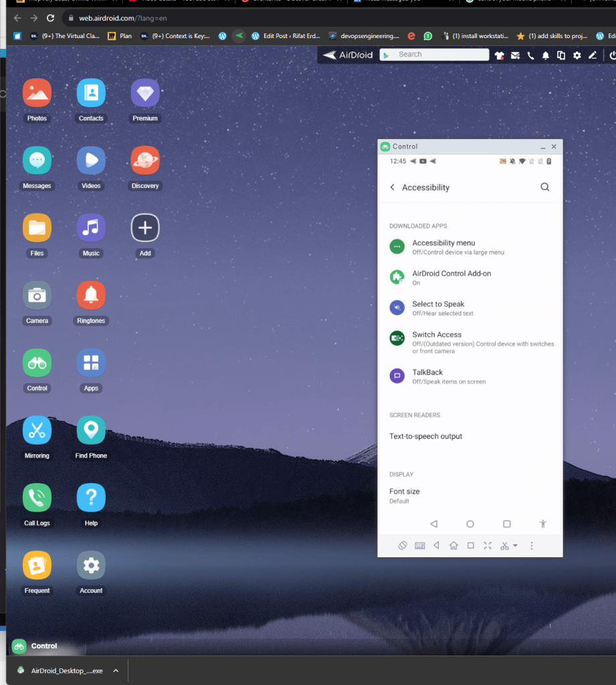Tap the Android recents square button
Screen dimensions: 616x685
pyautogui.click(x=507, y=524)
